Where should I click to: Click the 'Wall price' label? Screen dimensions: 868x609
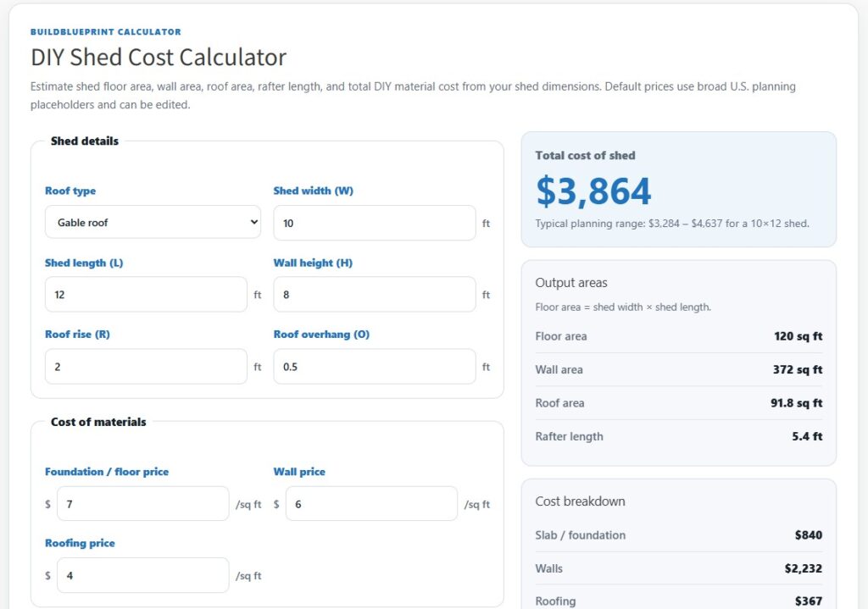[299, 472]
